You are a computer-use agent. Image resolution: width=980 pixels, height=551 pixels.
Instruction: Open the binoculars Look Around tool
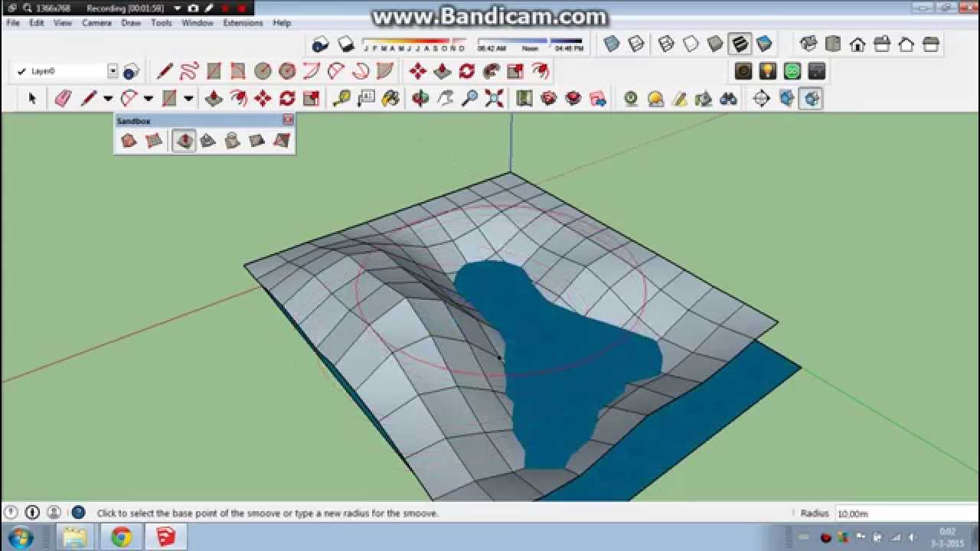click(x=728, y=98)
